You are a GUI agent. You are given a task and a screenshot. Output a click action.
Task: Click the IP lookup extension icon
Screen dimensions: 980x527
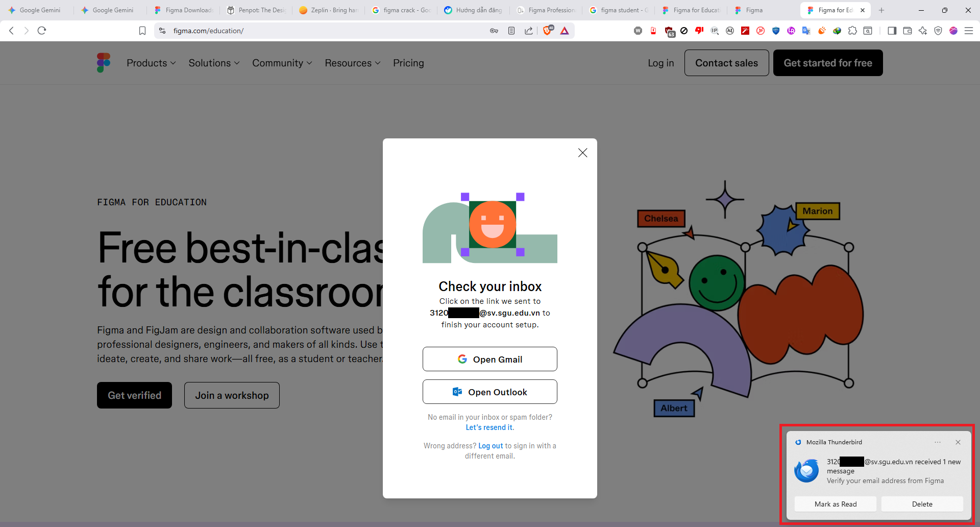(x=715, y=31)
